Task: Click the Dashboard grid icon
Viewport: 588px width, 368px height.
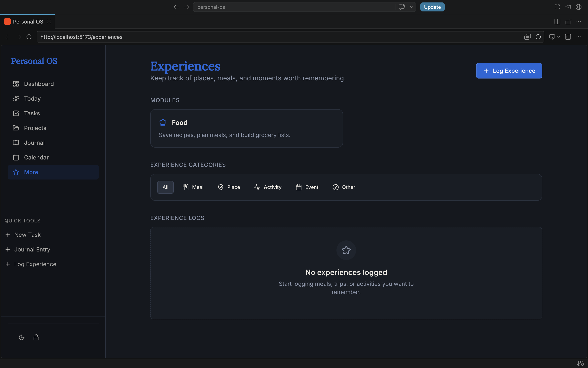Action: click(x=16, y=84)
